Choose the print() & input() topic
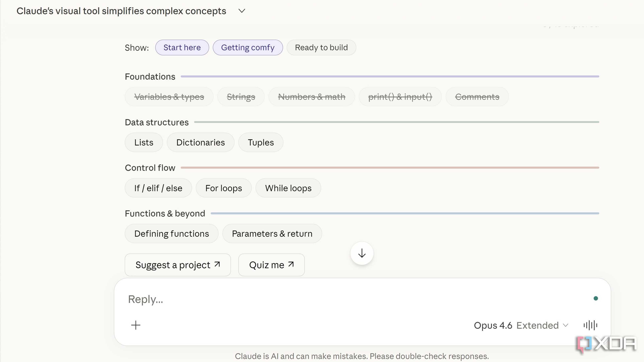This screenshot has height=362, width=644. (x=400, y=97)
